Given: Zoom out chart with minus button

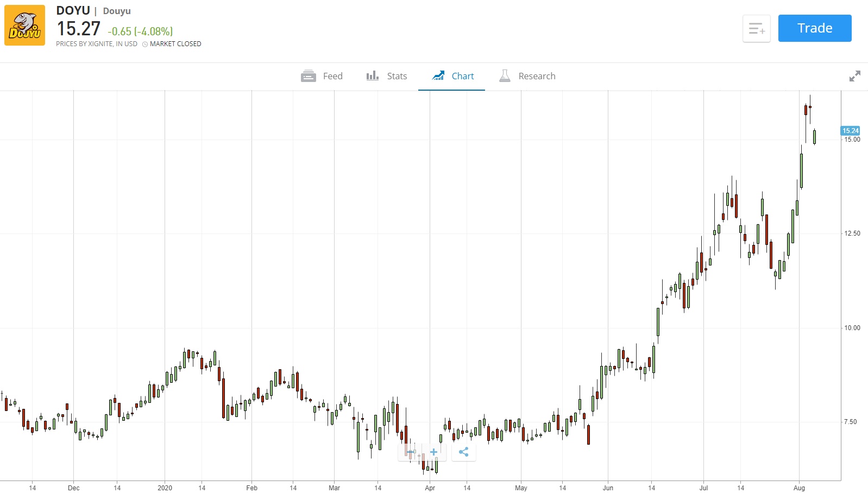Looking at the screenshot, I should pyautogui.click(x=411, y=452).
